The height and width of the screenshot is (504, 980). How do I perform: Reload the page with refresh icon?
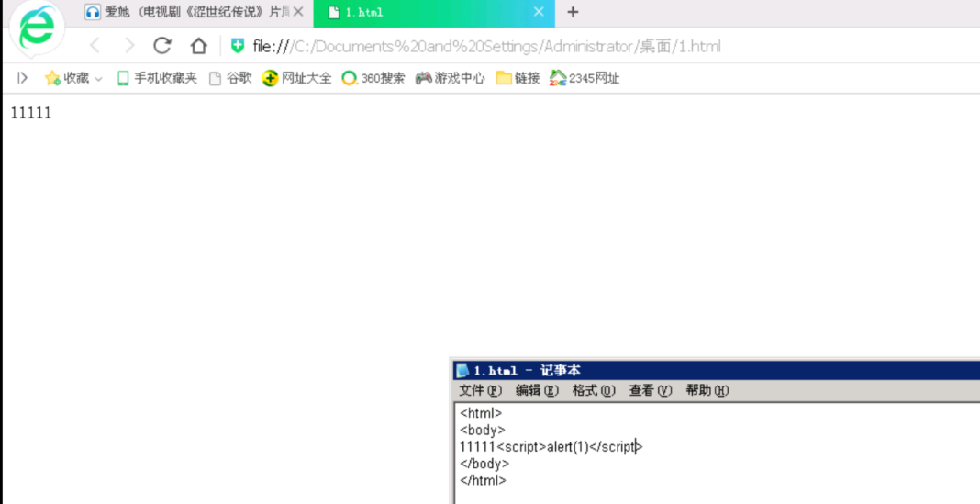click(x=162, y=46)
